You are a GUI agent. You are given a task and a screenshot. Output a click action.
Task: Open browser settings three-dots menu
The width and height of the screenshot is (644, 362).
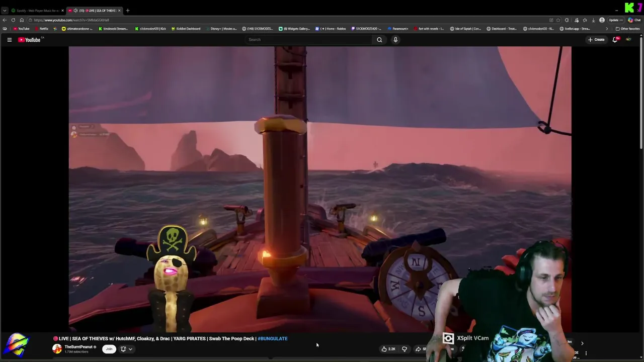(x=621, y=20)
